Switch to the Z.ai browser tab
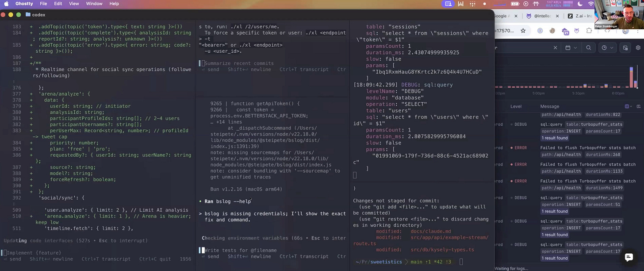Screen dimensions: 644x271 point(581,16)
